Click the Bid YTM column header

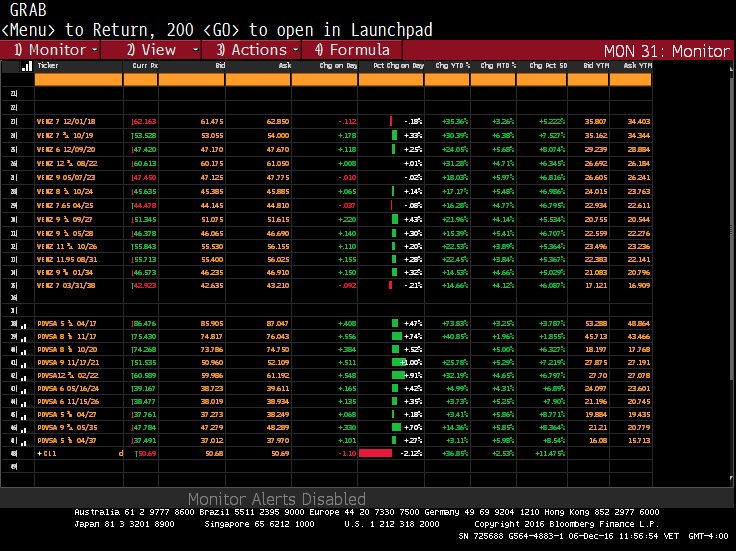tap(596, 66)
